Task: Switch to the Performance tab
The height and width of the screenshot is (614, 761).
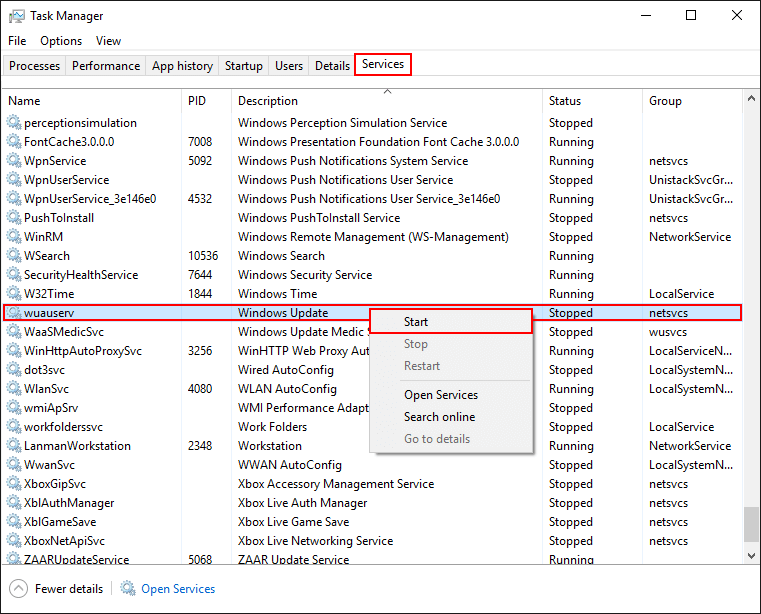Action: pos(106,66)
